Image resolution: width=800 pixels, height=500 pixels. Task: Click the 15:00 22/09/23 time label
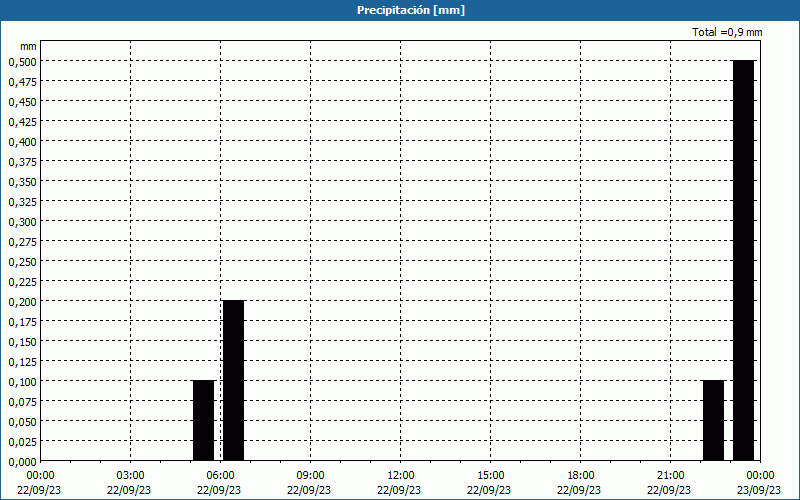tap(489, 483)
